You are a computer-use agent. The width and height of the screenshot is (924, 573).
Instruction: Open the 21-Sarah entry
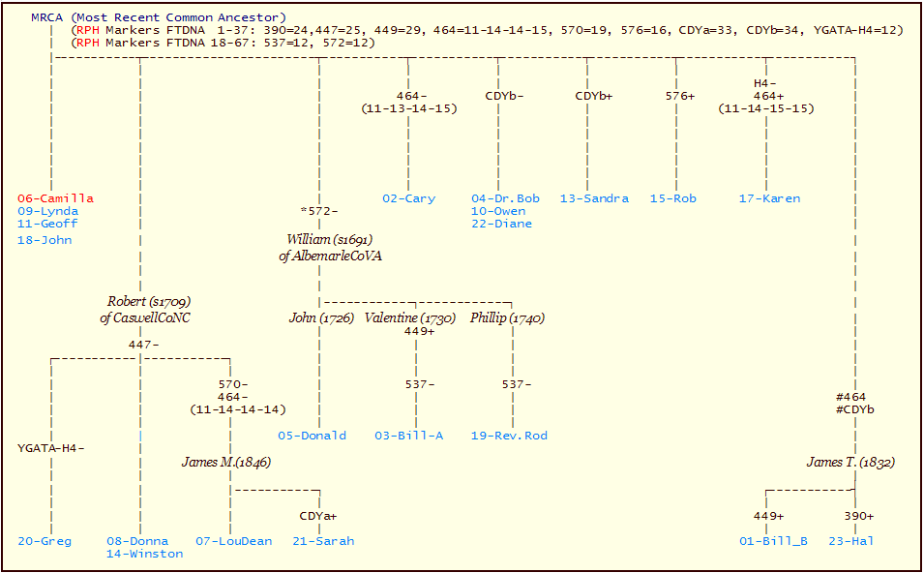pyautogui.click(x=323, y=541)
